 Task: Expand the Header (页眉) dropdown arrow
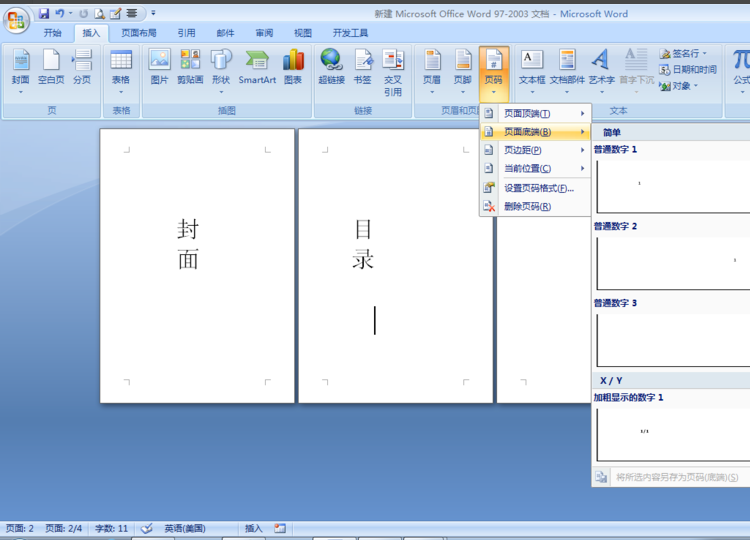432,92
